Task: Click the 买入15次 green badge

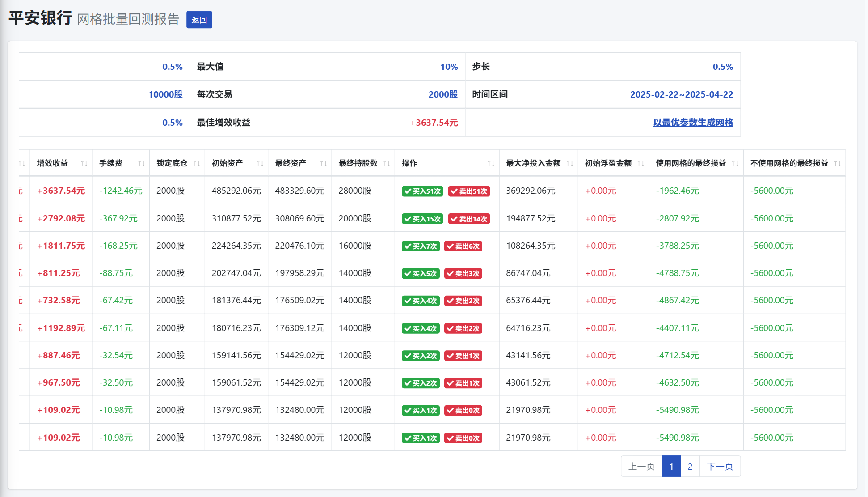Action: 422,219
